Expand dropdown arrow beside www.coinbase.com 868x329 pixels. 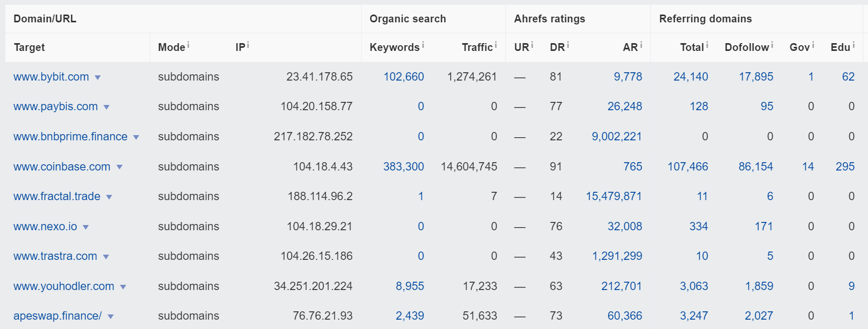[x=119, y=167]
